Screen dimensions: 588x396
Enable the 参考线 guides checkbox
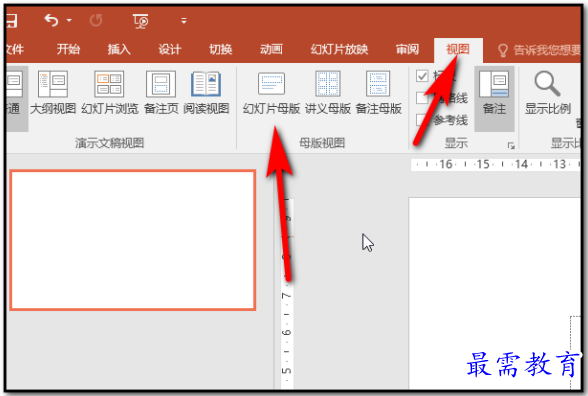tap(422, 120)
